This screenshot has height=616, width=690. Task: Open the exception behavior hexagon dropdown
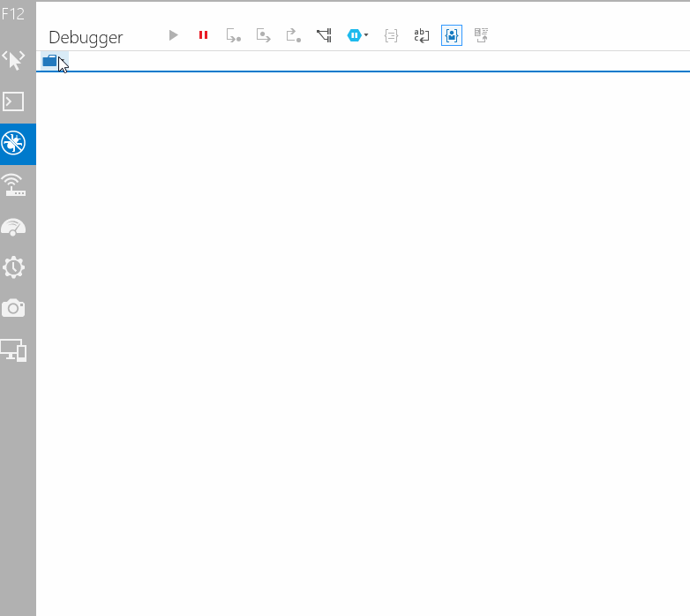(x=357, y=35)
